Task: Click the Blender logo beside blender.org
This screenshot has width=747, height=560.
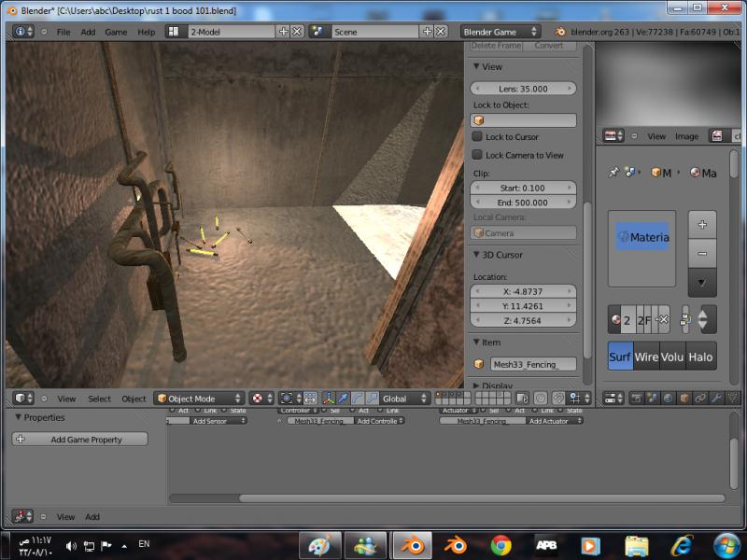Action: coord(559,32)
